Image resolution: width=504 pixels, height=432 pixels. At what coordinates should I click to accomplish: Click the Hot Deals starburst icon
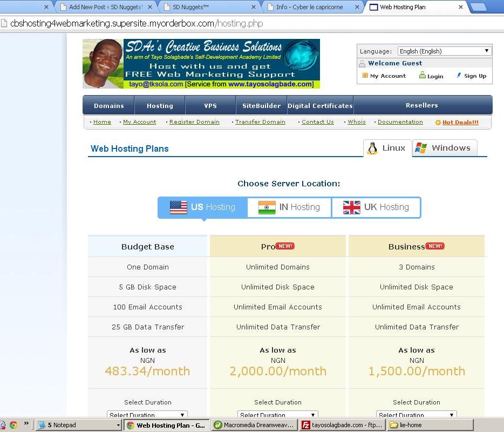[438, 122]
